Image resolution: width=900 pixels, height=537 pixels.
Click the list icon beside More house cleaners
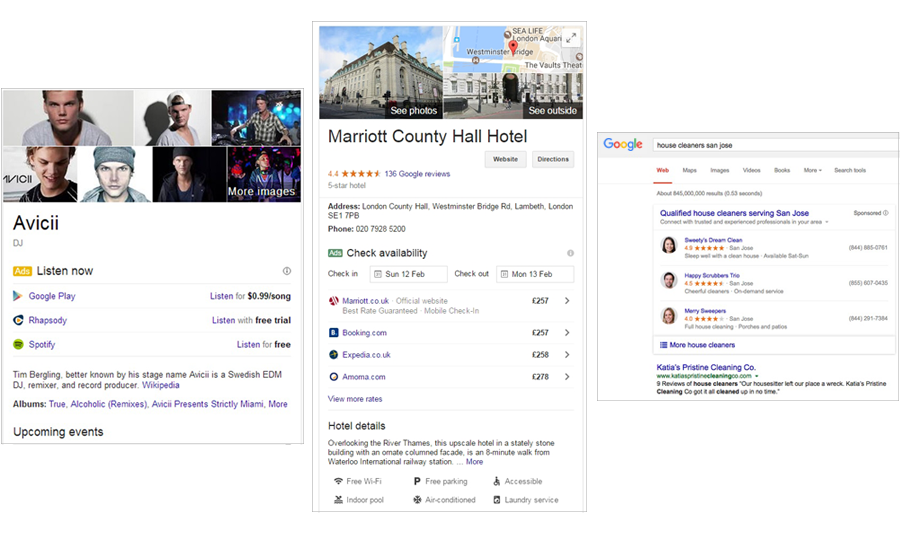pos(664,345)
